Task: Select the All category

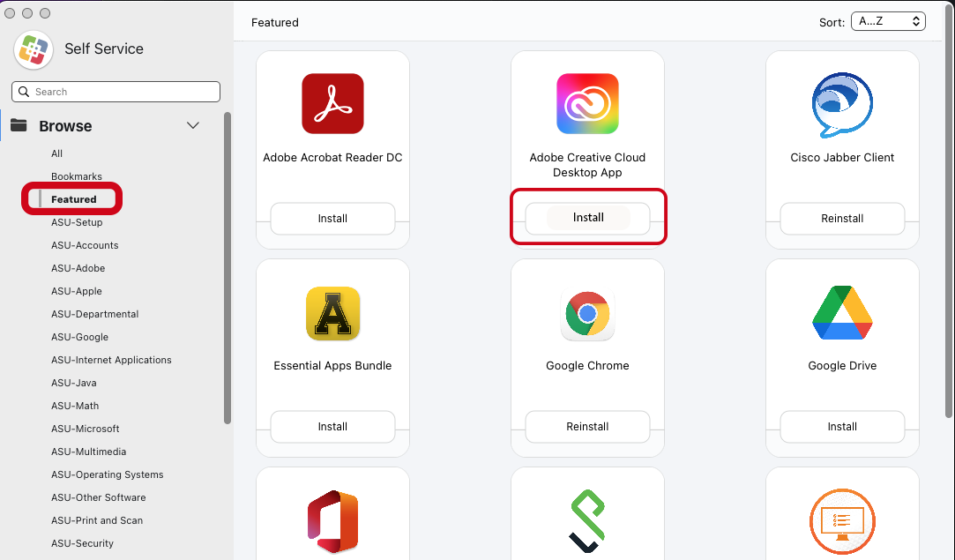Action: point(56,153)
